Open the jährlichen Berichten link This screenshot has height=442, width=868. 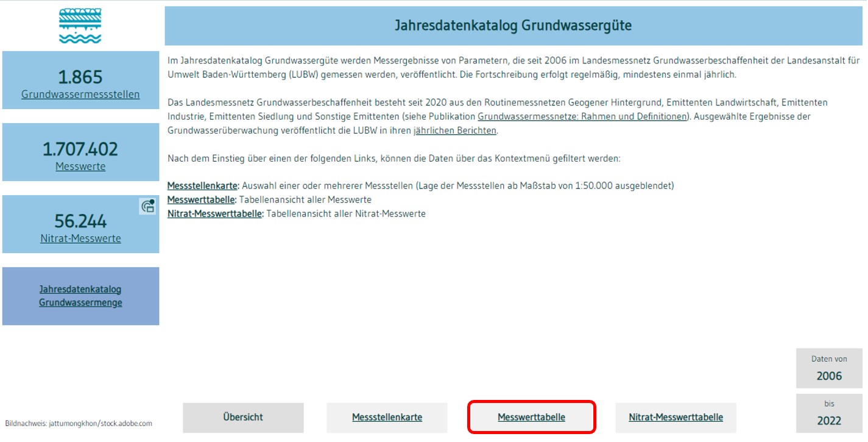[x=455, y=130]
